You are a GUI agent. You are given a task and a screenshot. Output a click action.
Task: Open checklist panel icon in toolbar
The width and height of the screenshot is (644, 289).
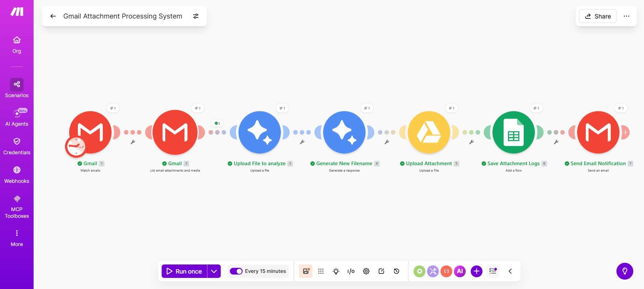[493, 271]
